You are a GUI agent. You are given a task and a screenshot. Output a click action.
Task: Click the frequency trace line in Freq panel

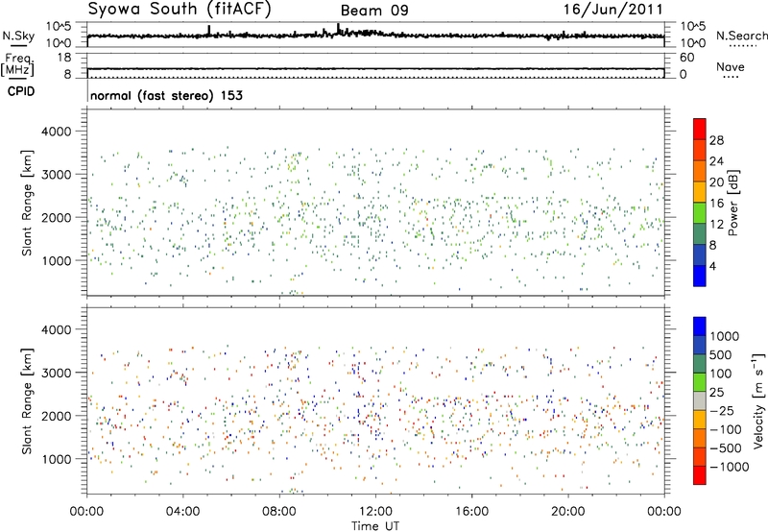pyautogui.click(x=375, y=68)
